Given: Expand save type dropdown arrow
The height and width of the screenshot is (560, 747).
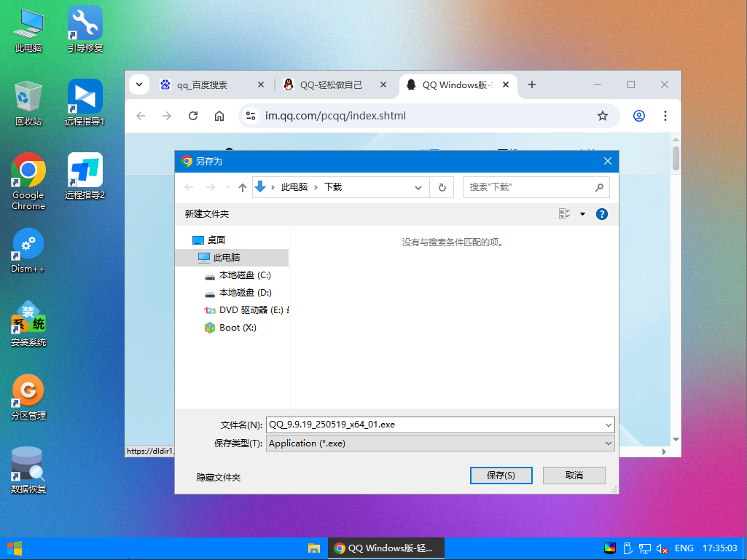Looking at the screenshot, I should (609, 443).
